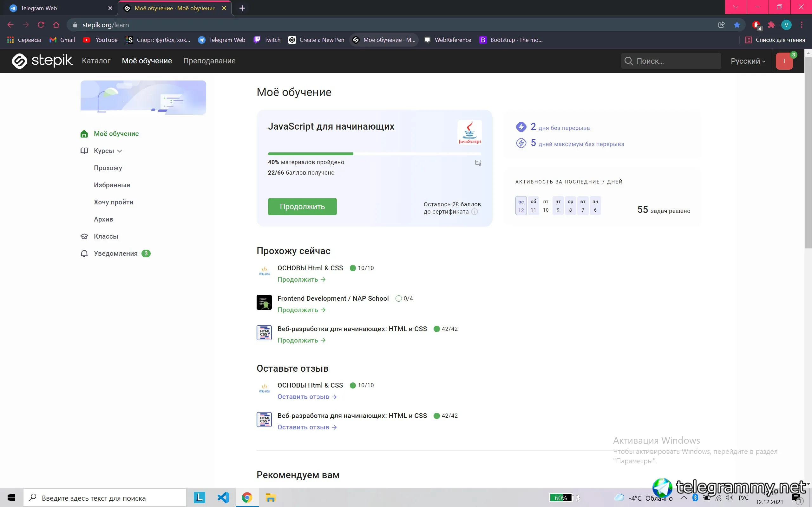Open the Русский language dropdown

tap(748, 61)
